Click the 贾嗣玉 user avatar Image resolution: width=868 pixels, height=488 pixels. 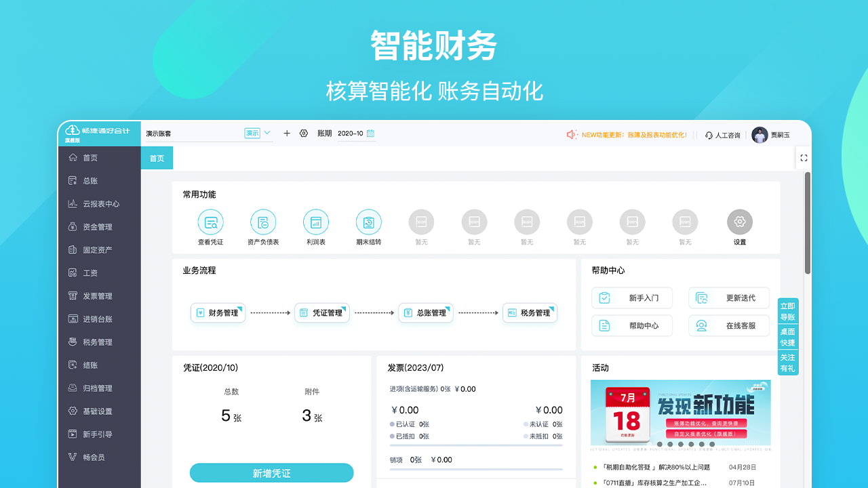point(759,135)
